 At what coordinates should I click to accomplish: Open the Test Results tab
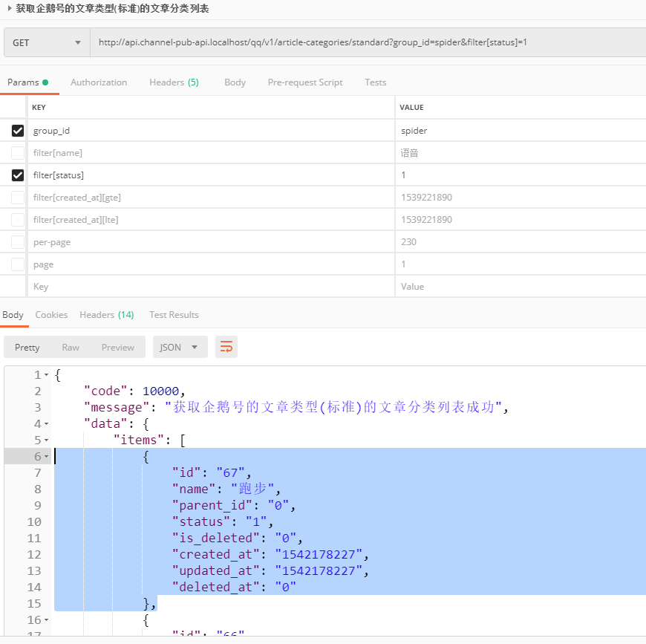pos(174,315)
